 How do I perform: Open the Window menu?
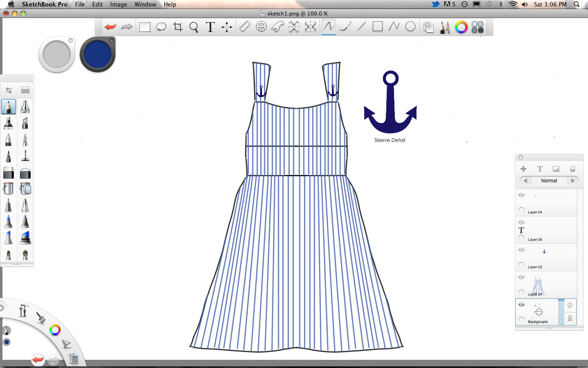point(145,4)
